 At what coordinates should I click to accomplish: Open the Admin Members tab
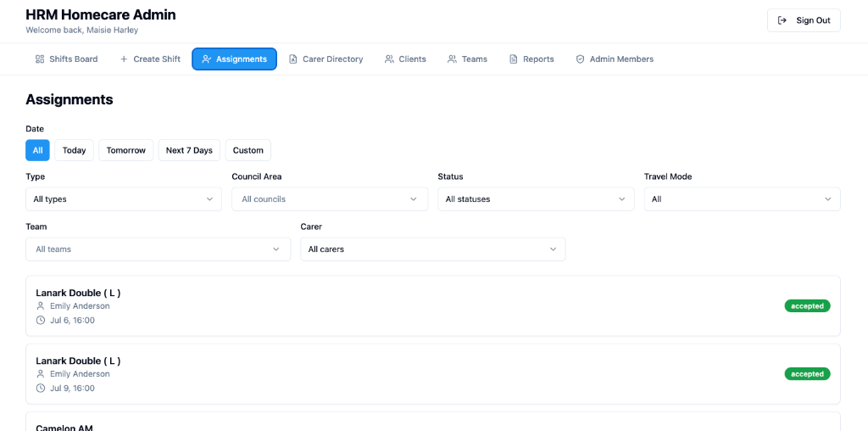(x=615, y=59)
